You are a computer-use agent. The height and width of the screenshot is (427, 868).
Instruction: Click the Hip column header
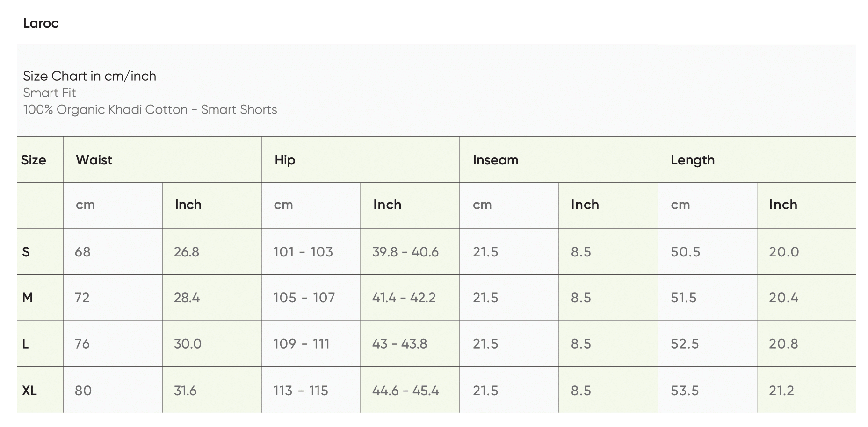(x=285, y=160)
